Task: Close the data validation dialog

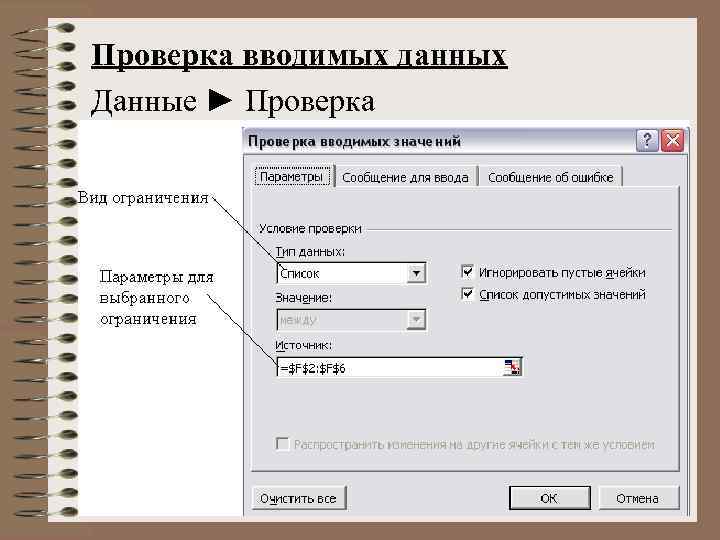Action: pyautogui.click(x=673, y=140)
